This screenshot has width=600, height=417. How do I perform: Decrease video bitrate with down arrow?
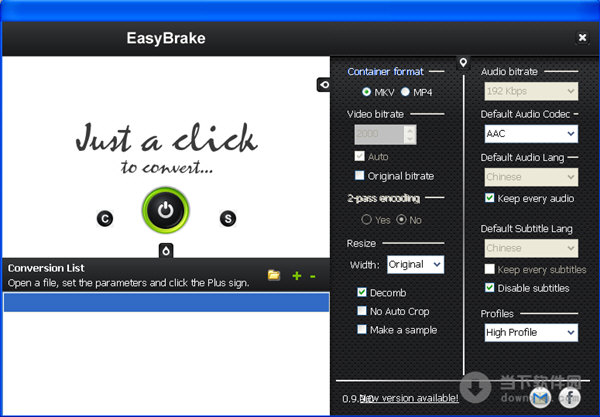(410, 139)
